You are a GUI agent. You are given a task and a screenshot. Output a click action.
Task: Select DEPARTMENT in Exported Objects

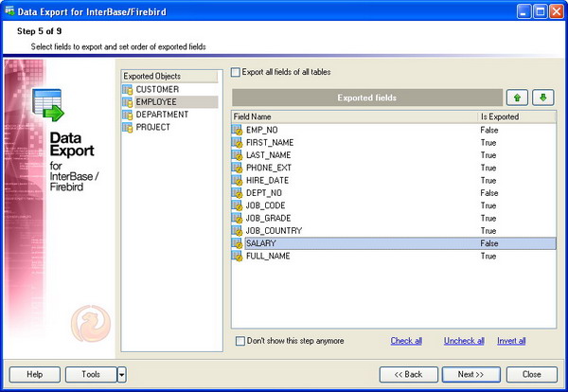coord(162,115)
